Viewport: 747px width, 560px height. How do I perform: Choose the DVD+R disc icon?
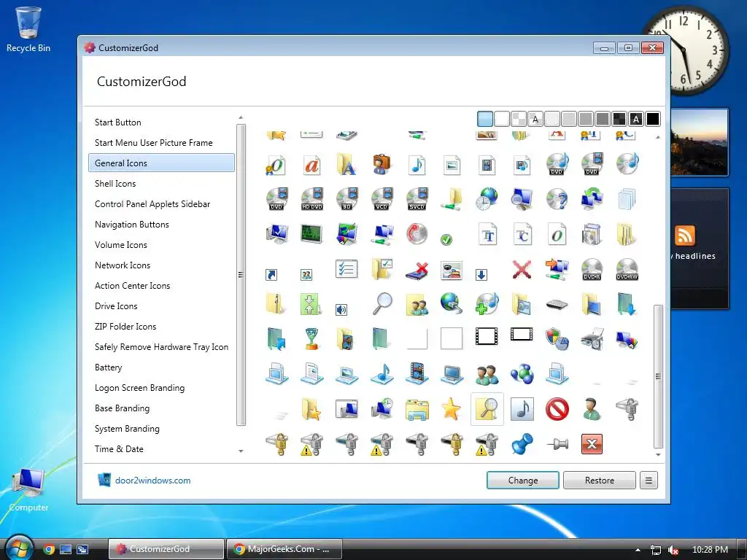(x=592, y=270)
